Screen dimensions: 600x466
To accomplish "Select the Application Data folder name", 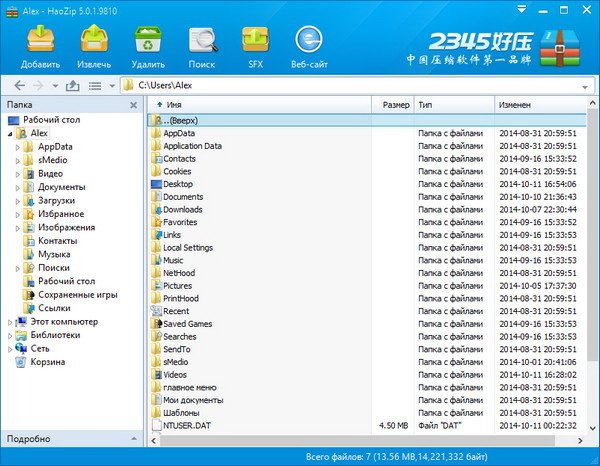I will tap(192, 146).
